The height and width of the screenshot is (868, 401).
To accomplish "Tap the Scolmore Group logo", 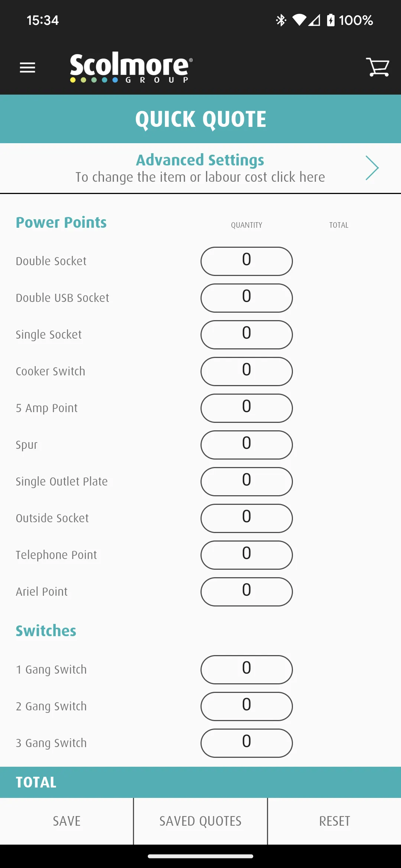I will pyautogui.click(x=131, y=67).
